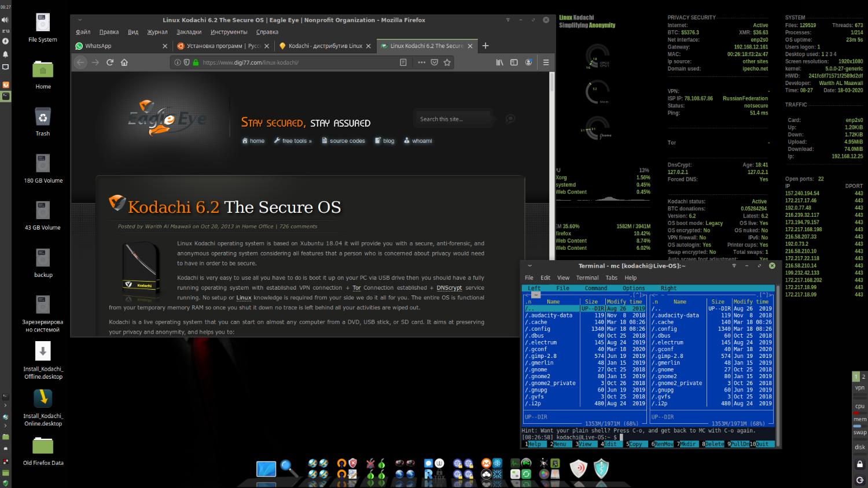This screenshot has height=488, width=868.
Task: Open mc Right panel menu
Action: point(668,288)
